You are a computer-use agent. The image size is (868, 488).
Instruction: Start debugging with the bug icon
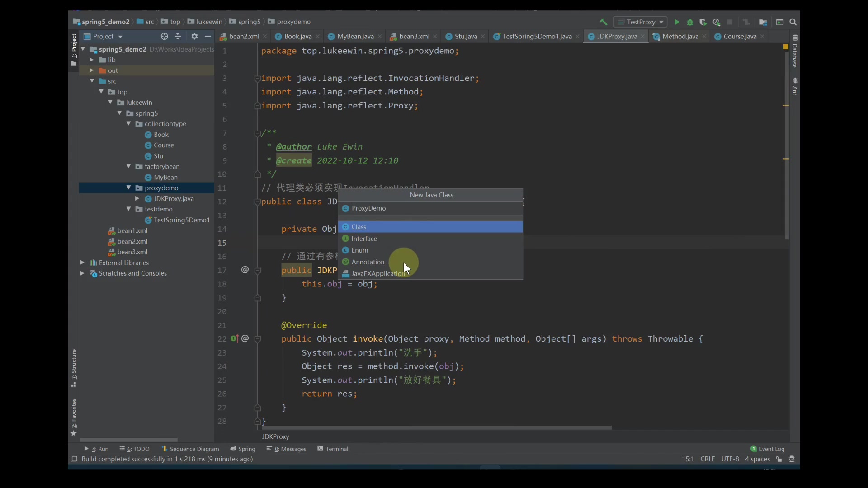tap(690, 22)
